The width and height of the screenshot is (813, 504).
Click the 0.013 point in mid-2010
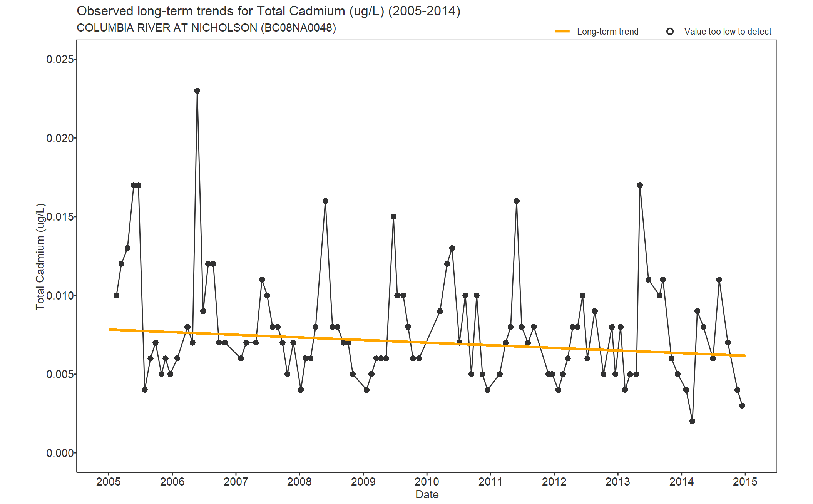[x=452, y=248]
